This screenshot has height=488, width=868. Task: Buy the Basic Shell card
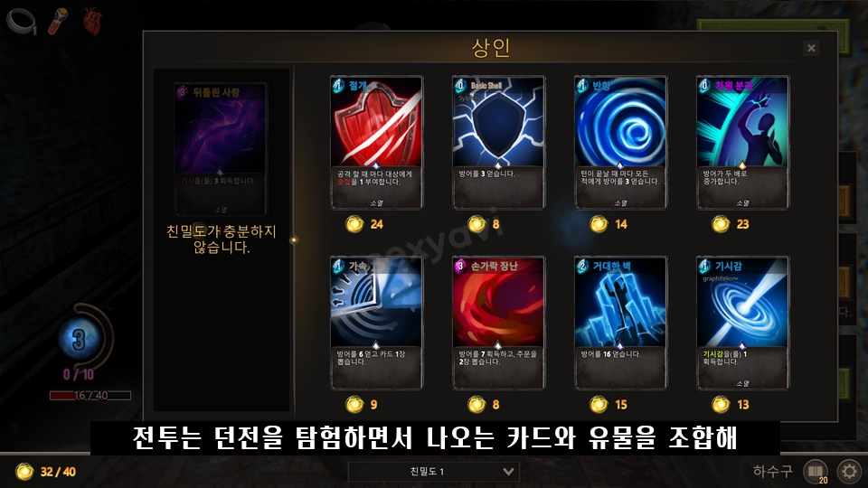click(x=498, y=142)
